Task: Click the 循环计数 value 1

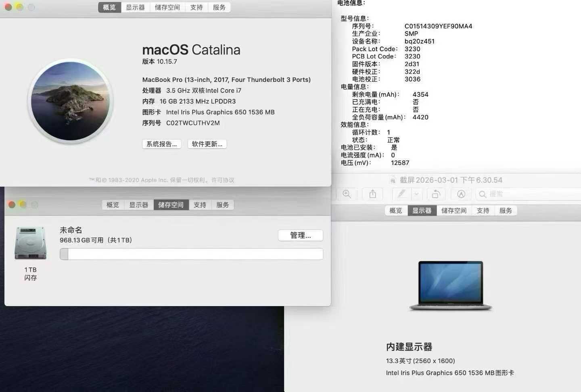Action: (389, 132)
